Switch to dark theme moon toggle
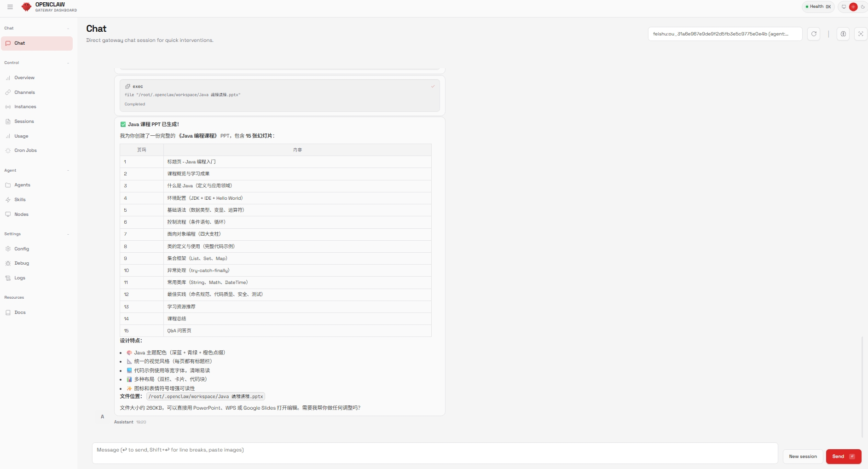Screen dimensions: 868x469 click(863, 7)
